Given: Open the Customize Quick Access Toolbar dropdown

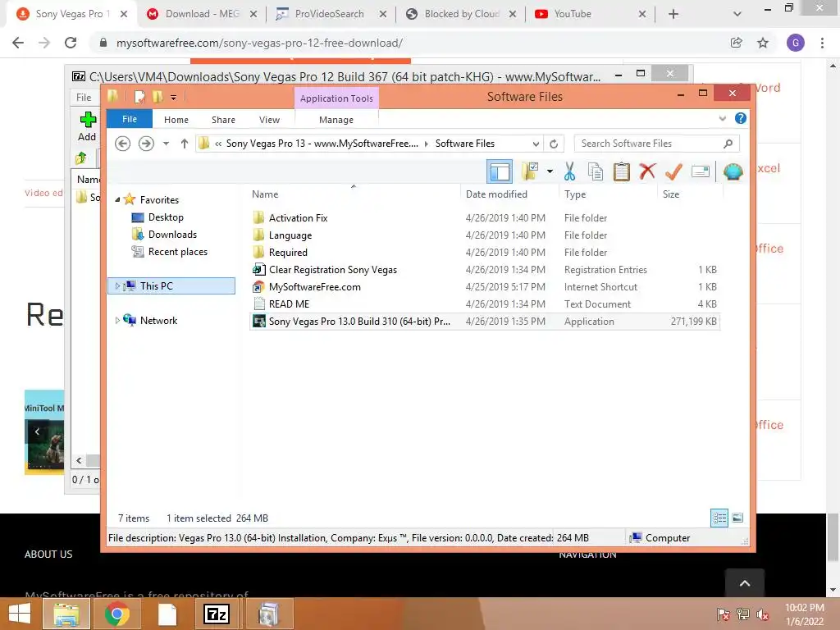Looking at the screenshot, I should (174, 97).
